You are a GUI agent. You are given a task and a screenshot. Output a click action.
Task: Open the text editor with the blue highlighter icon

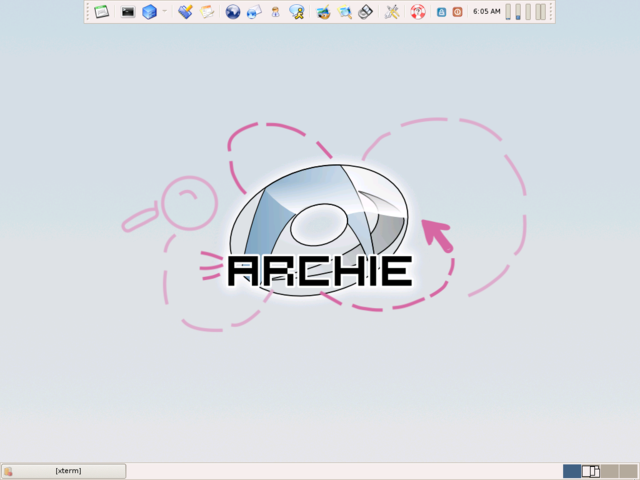pos(185,12)
